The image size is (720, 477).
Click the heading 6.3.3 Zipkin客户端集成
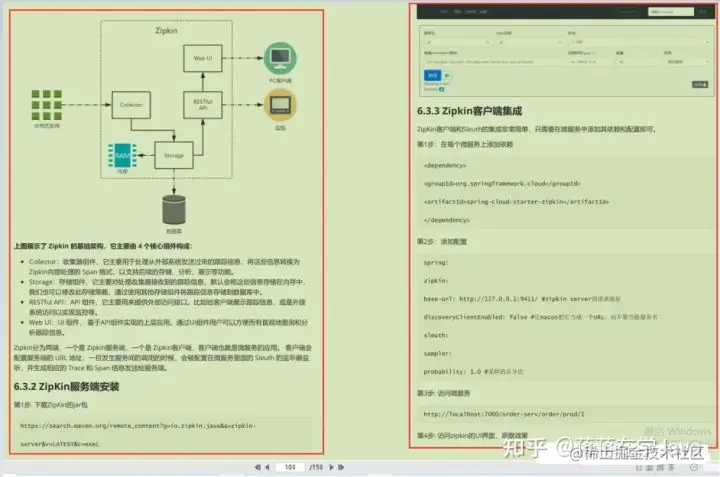[x=469, y=111]
